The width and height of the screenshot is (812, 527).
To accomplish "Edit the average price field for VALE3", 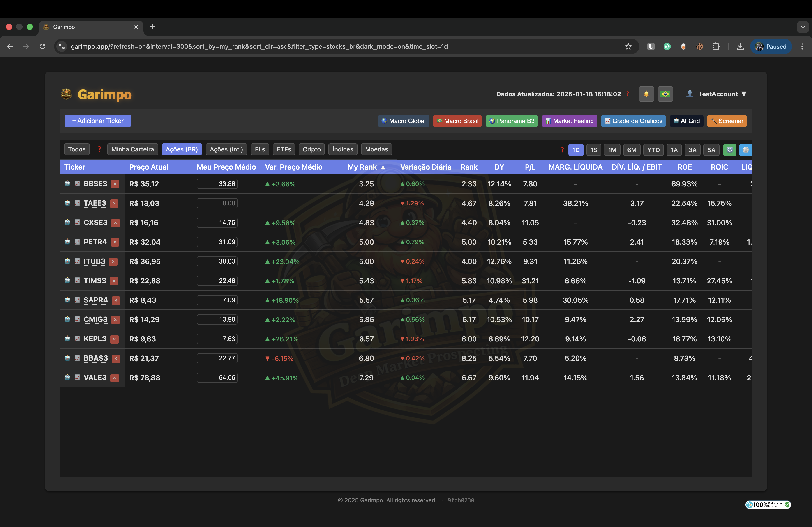I will [217, 378].
